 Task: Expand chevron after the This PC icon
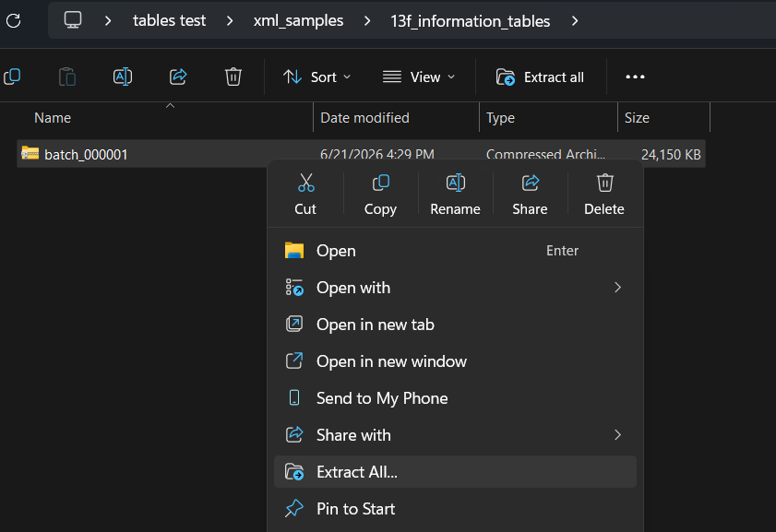pyautogui.click(x=108, y=21)
